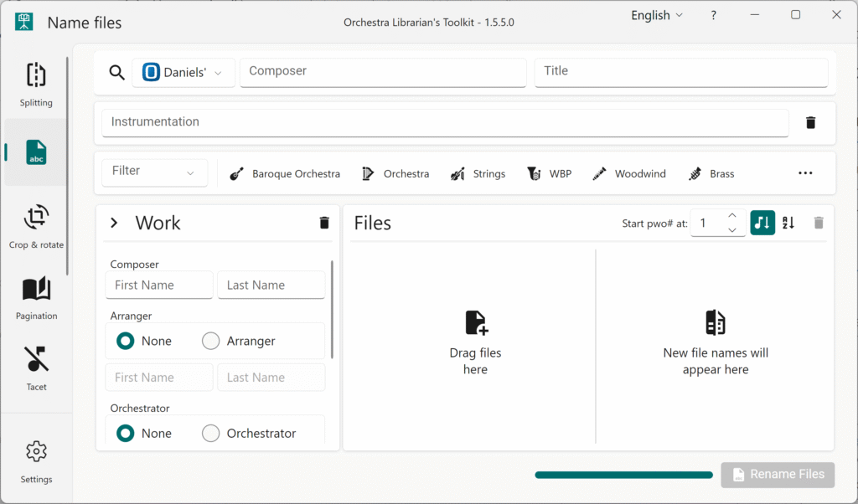
Task: Open the Crop & rotate tool
Action: pyautogui.click(x=36, y=226)
